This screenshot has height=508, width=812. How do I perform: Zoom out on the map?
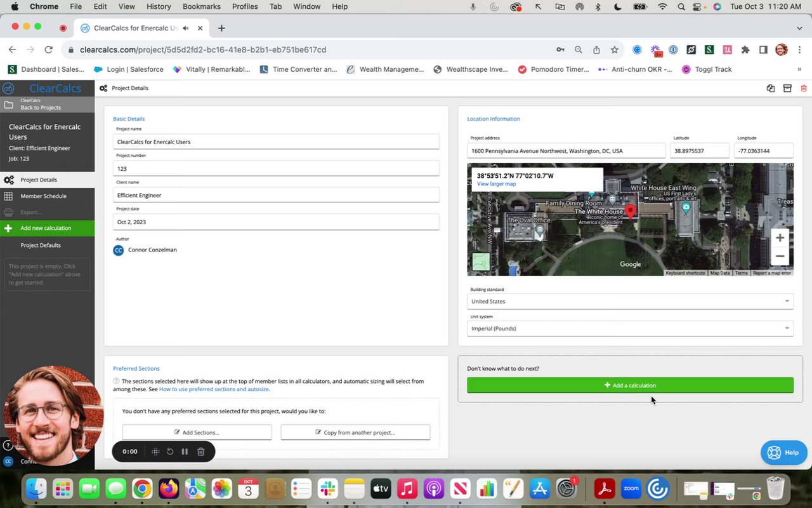pos(780,257)
